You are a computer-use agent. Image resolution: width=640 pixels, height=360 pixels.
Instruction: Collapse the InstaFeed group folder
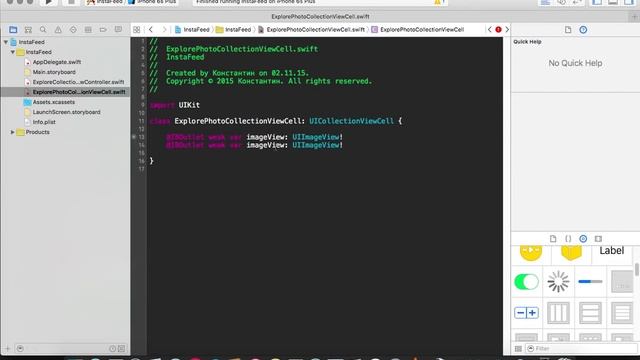click(x=13, y=52)
